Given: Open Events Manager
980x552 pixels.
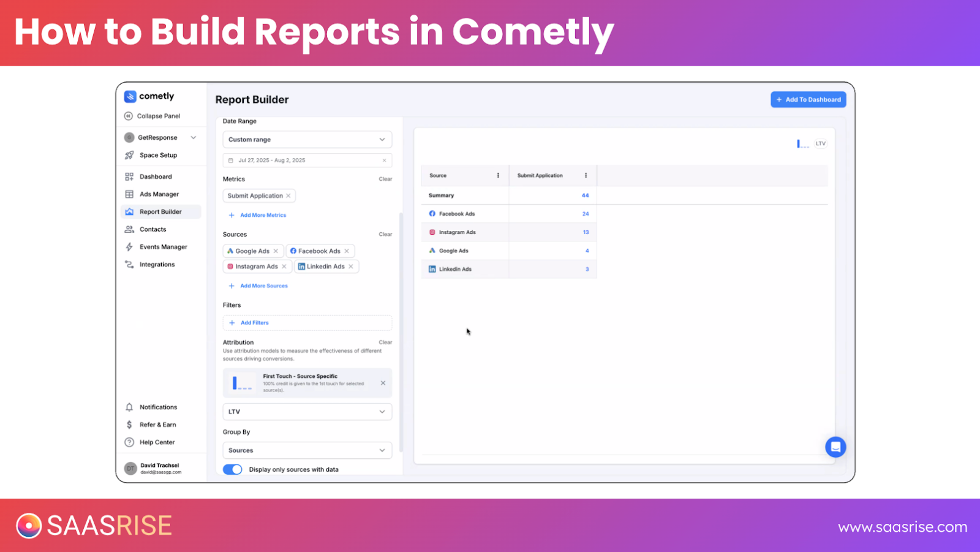Looking at the screenshot, I should coord(163,247).
